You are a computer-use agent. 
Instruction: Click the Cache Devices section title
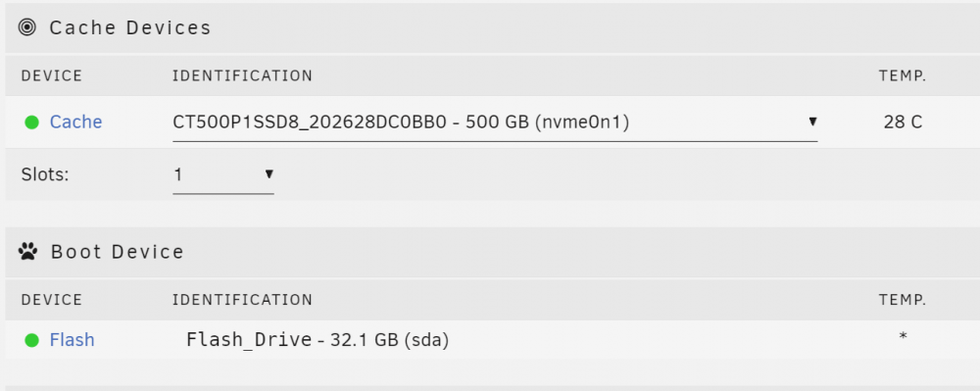point(130,28)
